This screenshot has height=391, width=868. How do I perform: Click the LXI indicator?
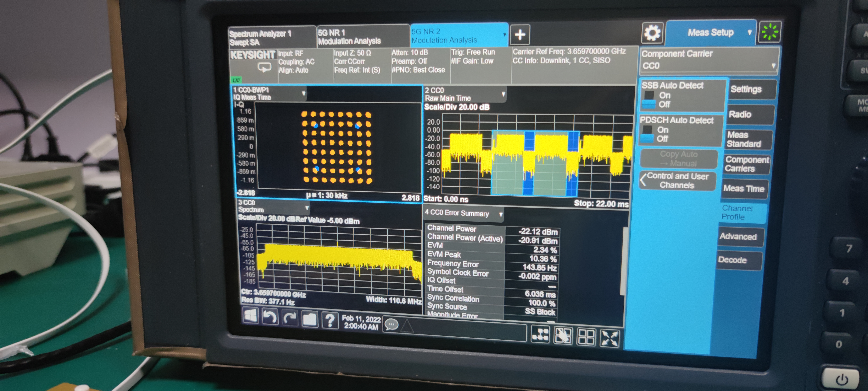(x=236, y=80)
